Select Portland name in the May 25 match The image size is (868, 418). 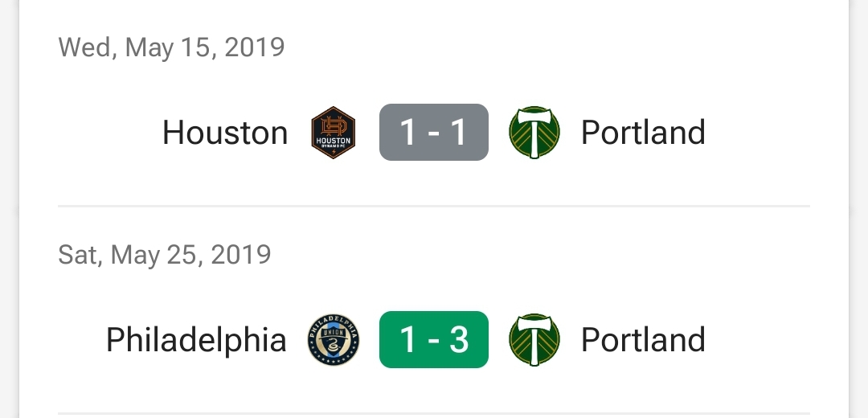643,340
